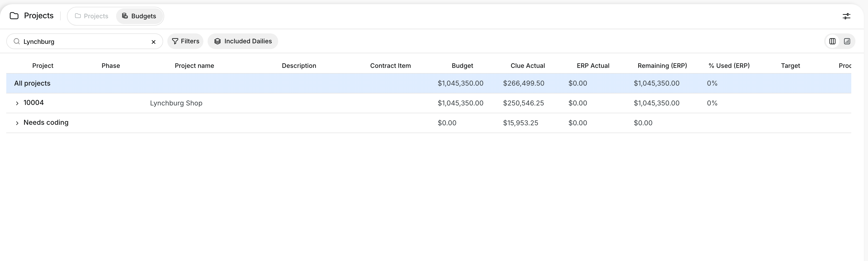
Task: Click the % Used (ERP) header
Action: pos(729,66)
